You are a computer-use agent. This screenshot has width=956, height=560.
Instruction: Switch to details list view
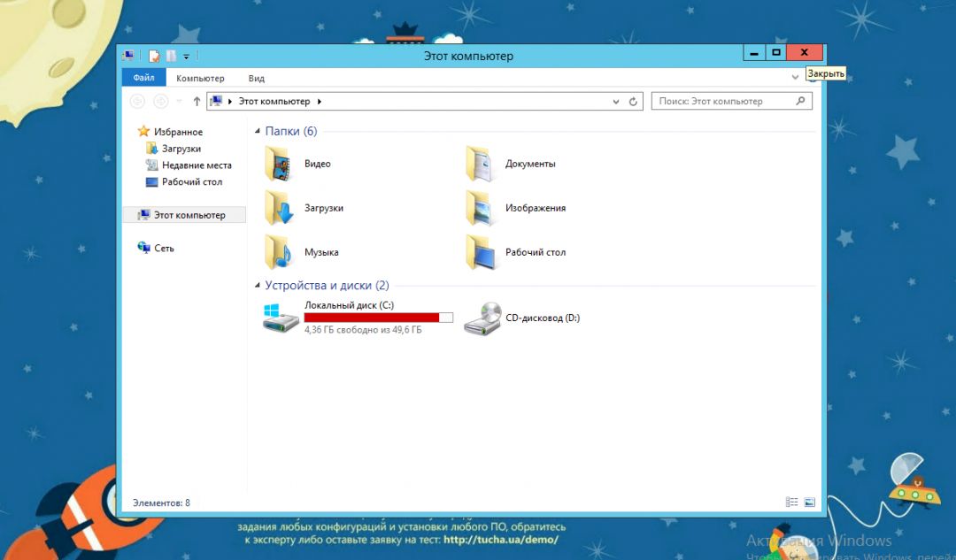tap(791, 502)
